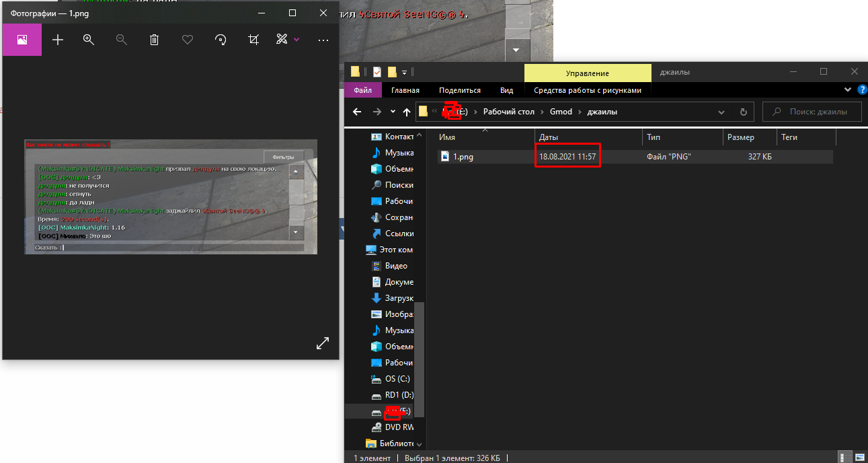Open the quick access toolbar customize dropdown
The image size is (868, 463).
click(404, 72)
